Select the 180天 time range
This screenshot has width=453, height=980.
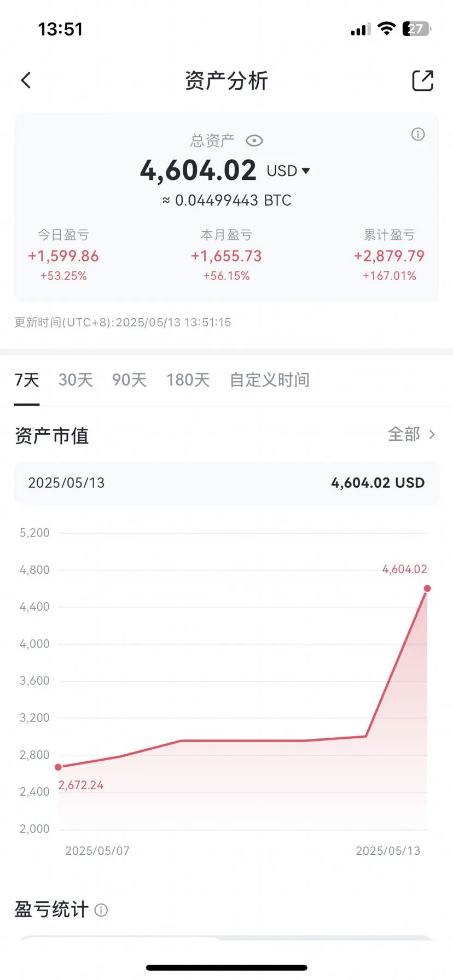click(x=188, y=380)
